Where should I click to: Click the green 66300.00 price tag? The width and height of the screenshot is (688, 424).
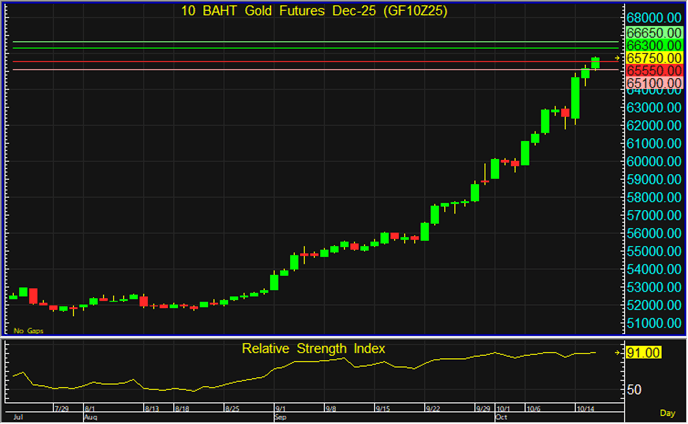point(648,46)
